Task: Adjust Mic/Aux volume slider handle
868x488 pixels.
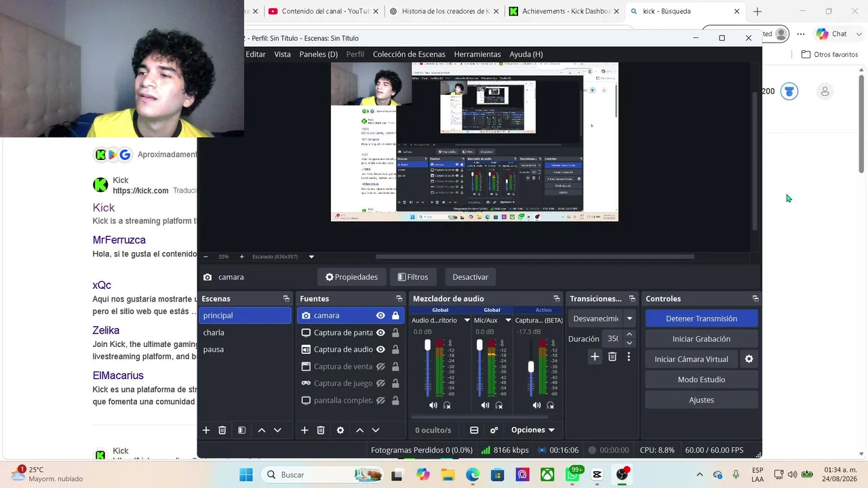Action: tap(479, 346)
